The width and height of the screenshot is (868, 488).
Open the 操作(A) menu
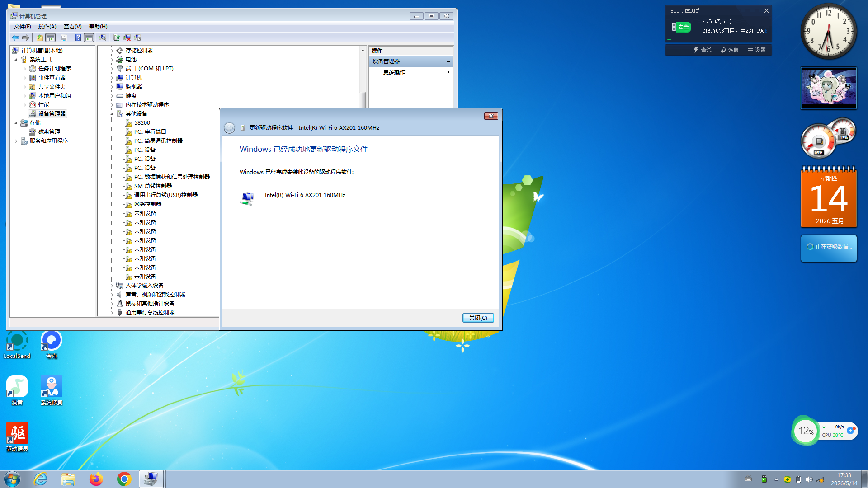tap(47, 27)
